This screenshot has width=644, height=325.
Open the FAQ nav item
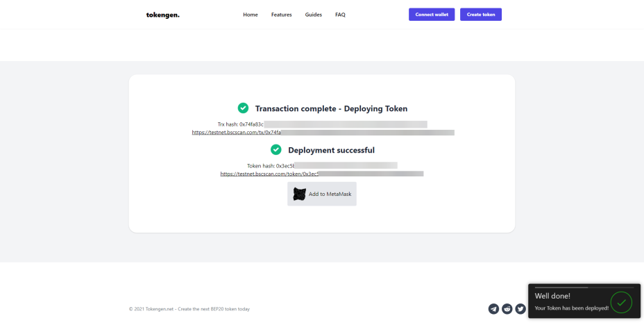click(x=340, y=15)
